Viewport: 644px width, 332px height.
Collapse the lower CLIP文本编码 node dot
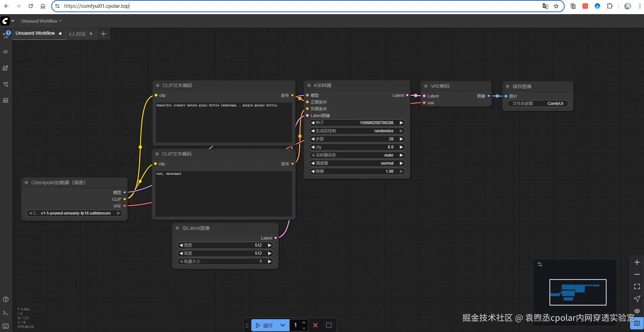click(157, 154)
